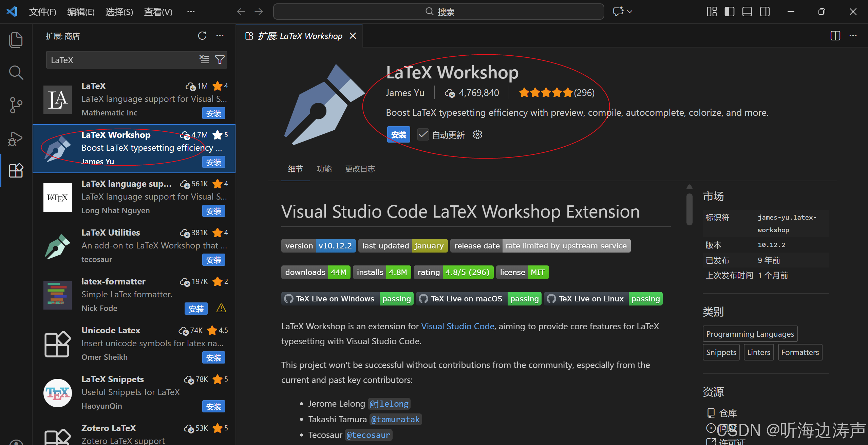
Task: Open the Run and Debug view
Action: click(16, 138)
